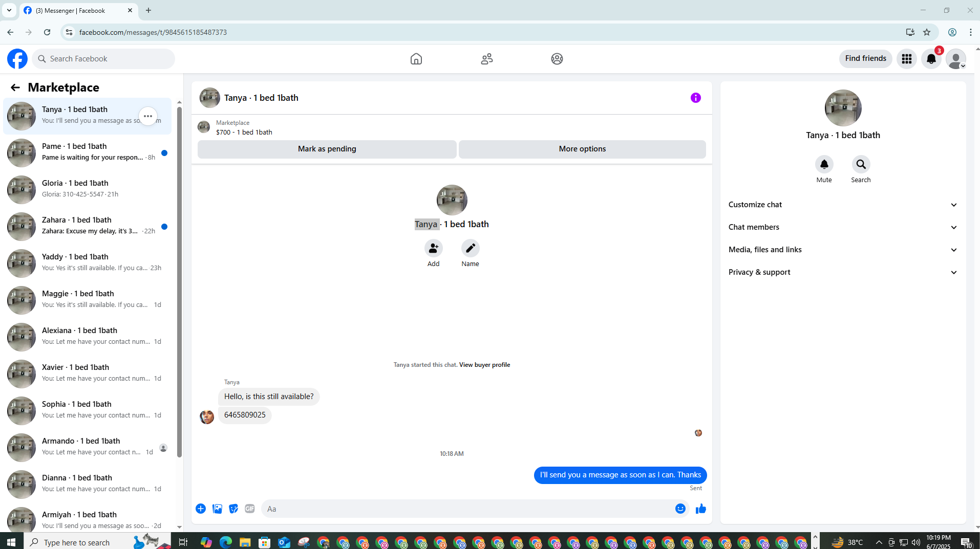Open Zahara conversation

[x=88, y=226]
